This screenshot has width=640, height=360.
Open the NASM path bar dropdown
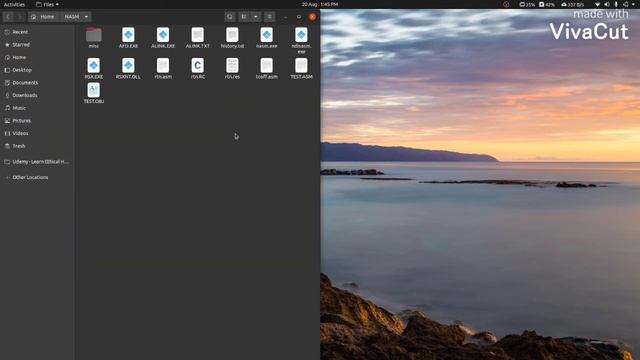point(87,17)
